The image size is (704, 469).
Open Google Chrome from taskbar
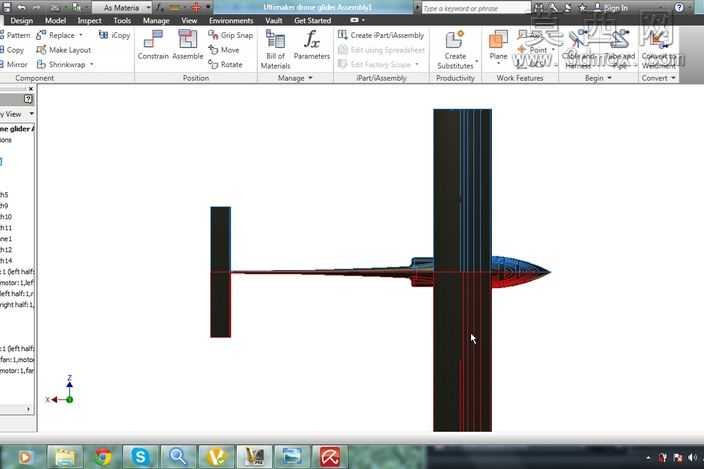[103, 457]
